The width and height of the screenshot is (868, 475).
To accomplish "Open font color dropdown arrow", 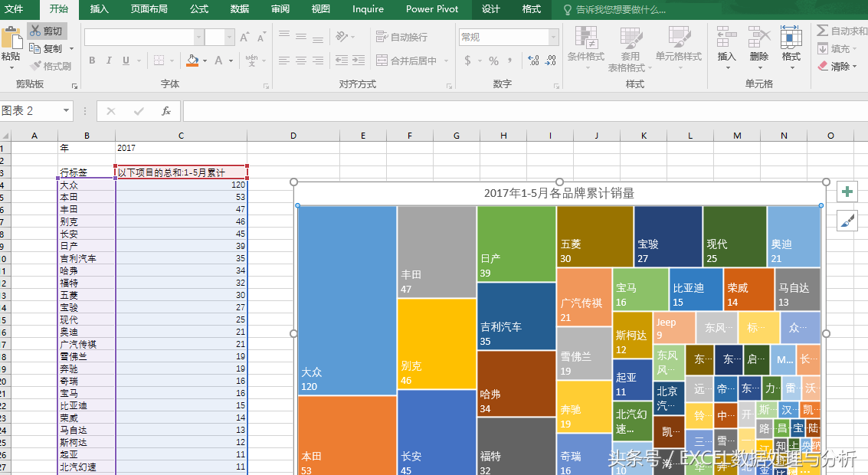I will (231, 61).
